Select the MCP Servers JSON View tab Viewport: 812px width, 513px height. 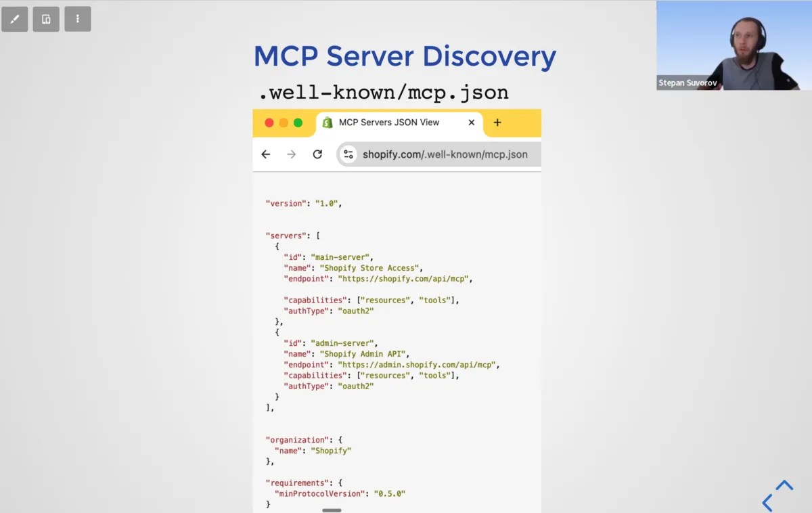click(x=399, y=123)
